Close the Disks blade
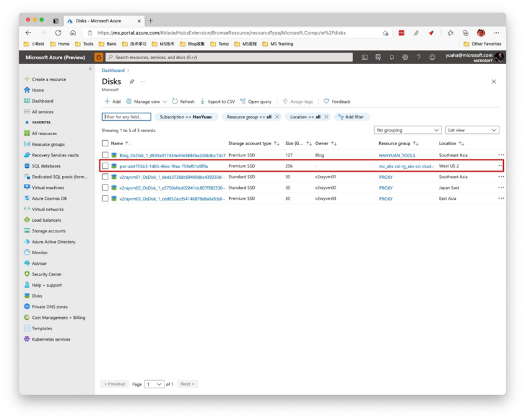 click(494, 82)
